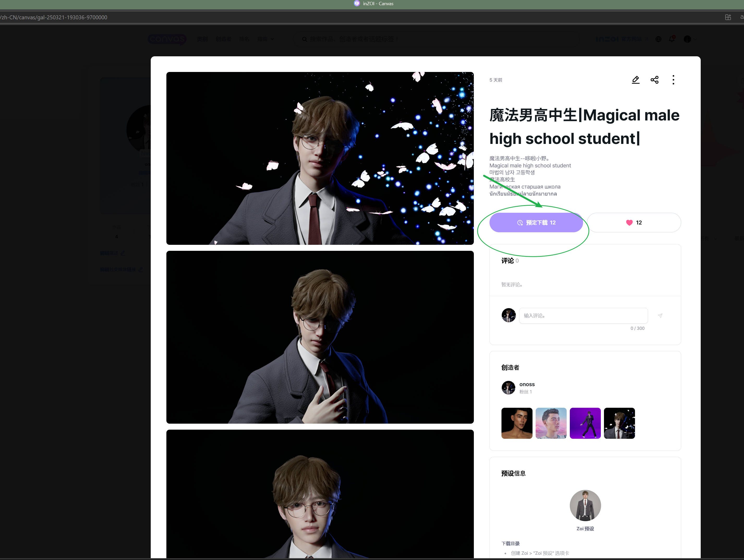Open the notification bell icon

(672, 39)
